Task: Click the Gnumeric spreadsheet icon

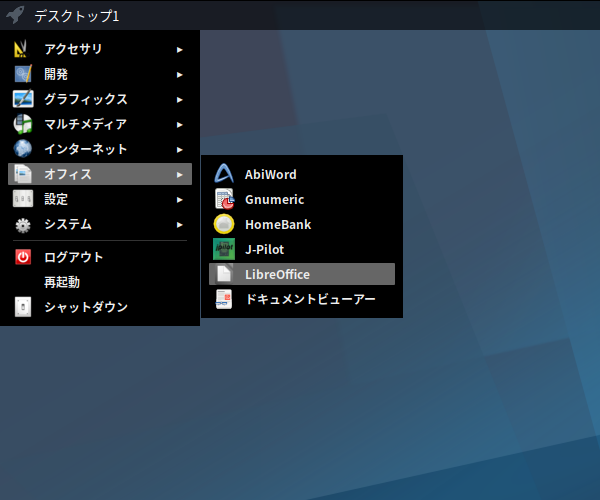Action: [225, 199]
